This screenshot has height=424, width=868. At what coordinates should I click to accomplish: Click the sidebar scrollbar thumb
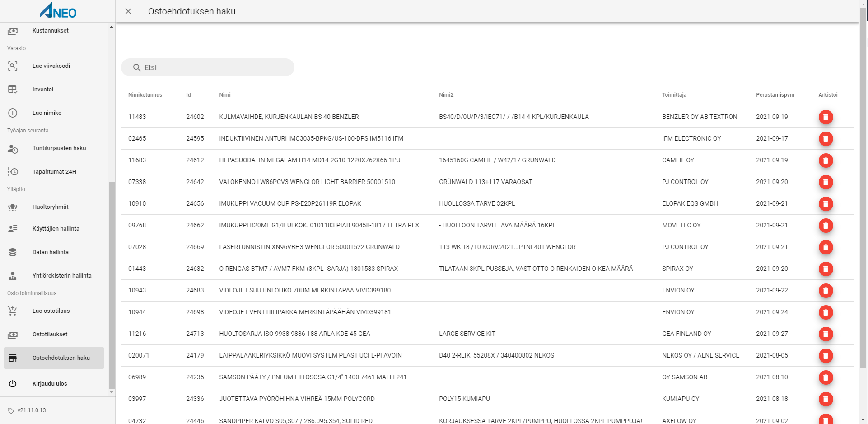click(112, 285)
